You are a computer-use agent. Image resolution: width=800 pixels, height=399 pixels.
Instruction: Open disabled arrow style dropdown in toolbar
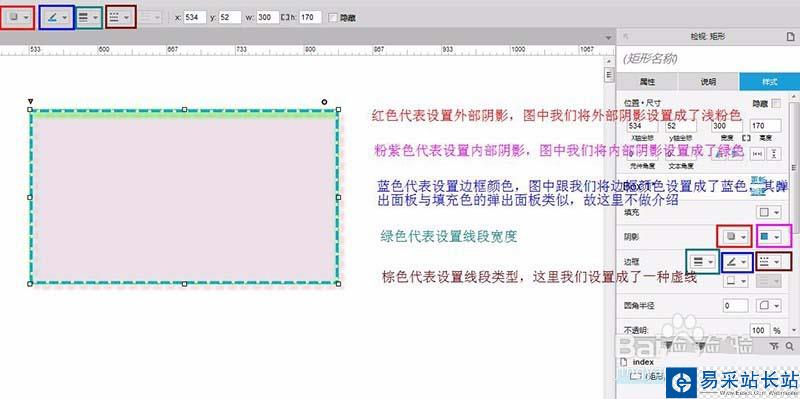point(152,17)
